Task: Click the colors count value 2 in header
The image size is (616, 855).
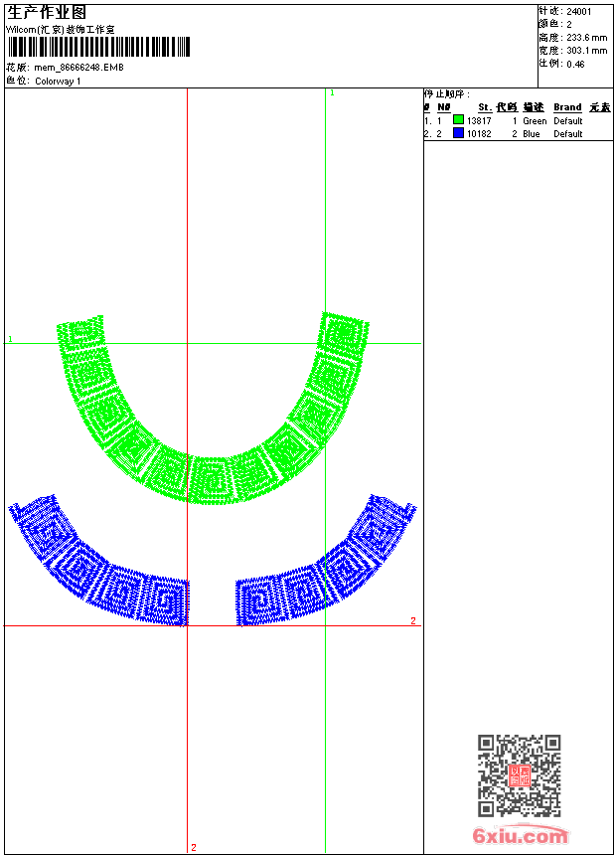Action: point(569,25)
